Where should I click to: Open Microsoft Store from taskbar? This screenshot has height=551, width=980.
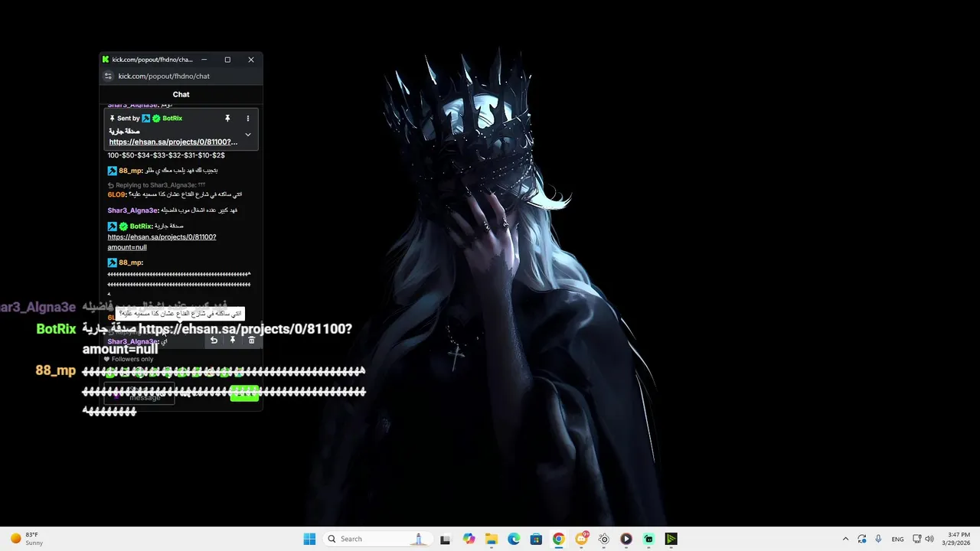pos(536,539)
